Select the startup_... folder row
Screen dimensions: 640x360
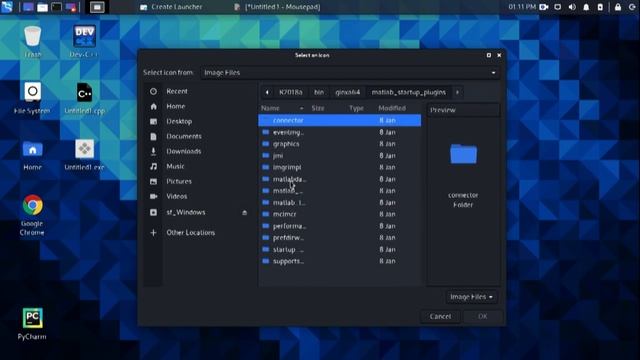pyautogui.click(x=340, y=249)
